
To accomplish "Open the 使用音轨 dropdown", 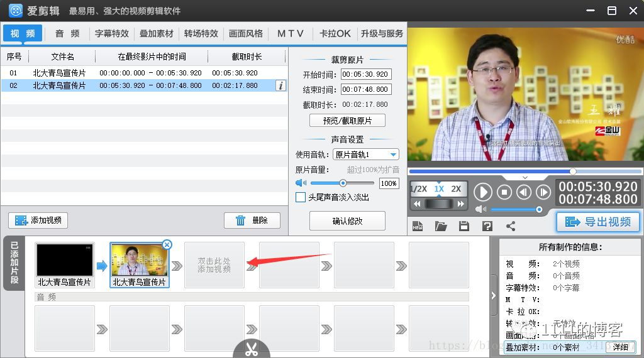I will coord(365,155).
